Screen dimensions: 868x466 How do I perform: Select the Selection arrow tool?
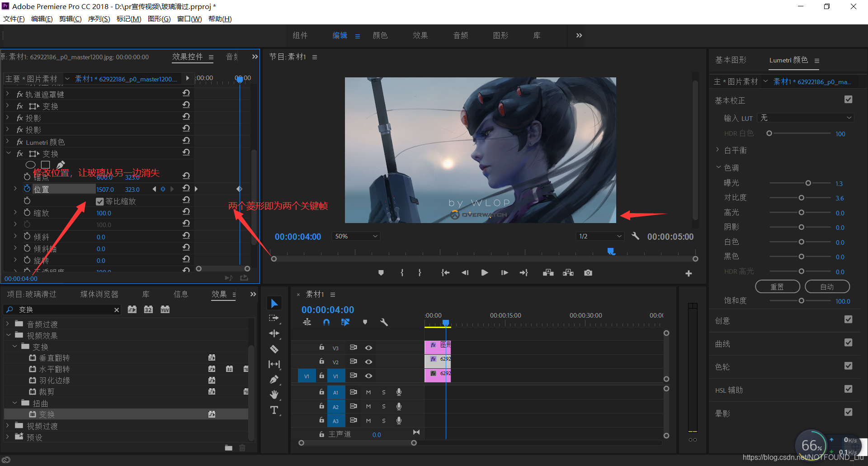[x=274, y=303]
